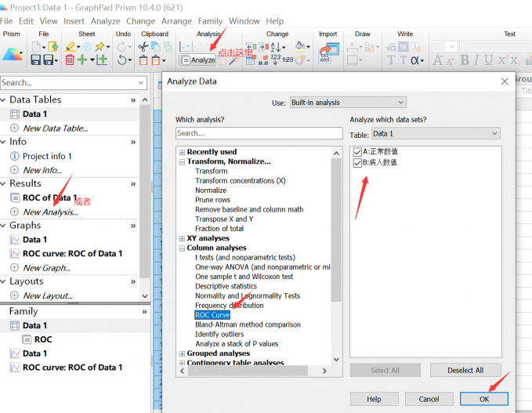Screen dimensions: 532x413
Task: Select Descriptive statistics analysis
Action: point(226,286)
